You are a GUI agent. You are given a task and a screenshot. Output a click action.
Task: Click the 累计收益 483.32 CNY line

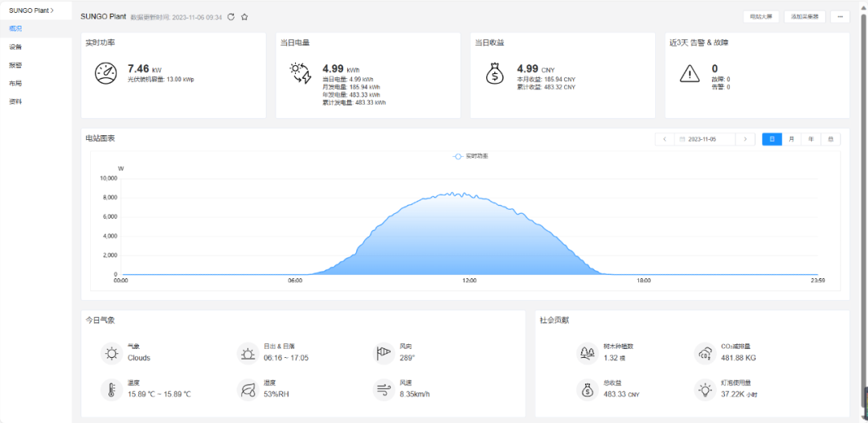point(547,88)
